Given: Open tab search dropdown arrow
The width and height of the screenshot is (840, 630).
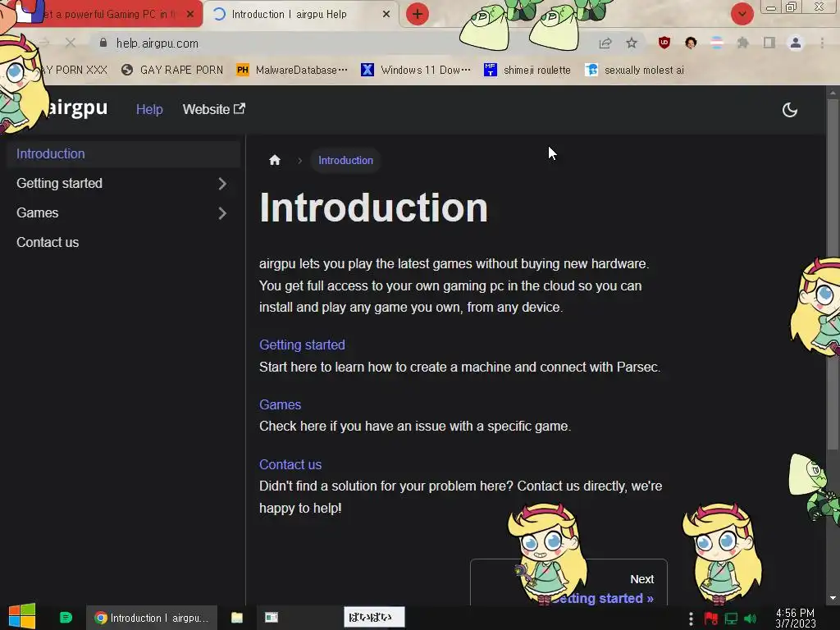Looking at the screenshot, I should [x=742, y=14].
